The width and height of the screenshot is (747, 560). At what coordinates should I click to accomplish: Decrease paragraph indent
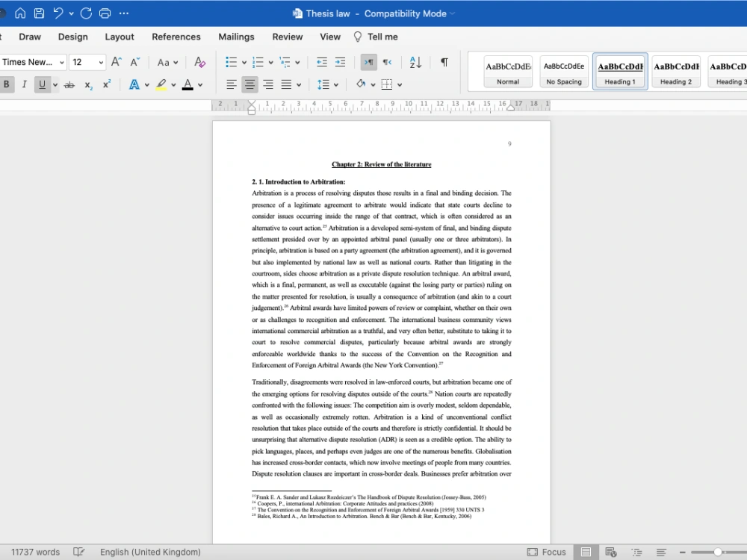tap(322, 62)
